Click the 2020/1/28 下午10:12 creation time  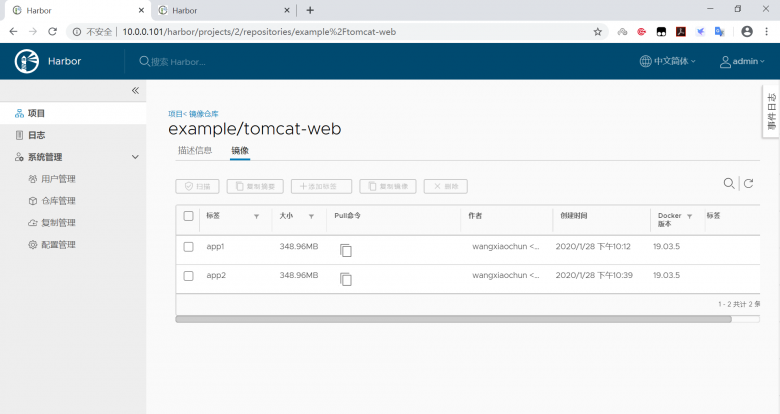pos(593,246)
